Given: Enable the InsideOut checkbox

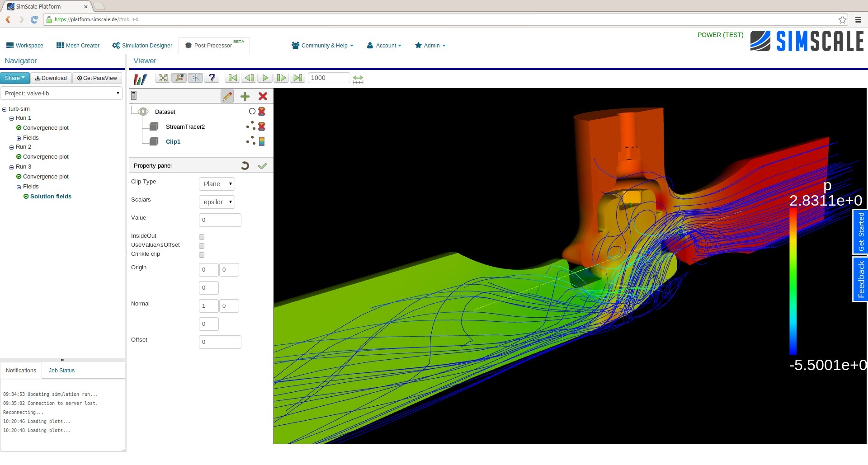Looking at the screenshot, I should (201, 236).
